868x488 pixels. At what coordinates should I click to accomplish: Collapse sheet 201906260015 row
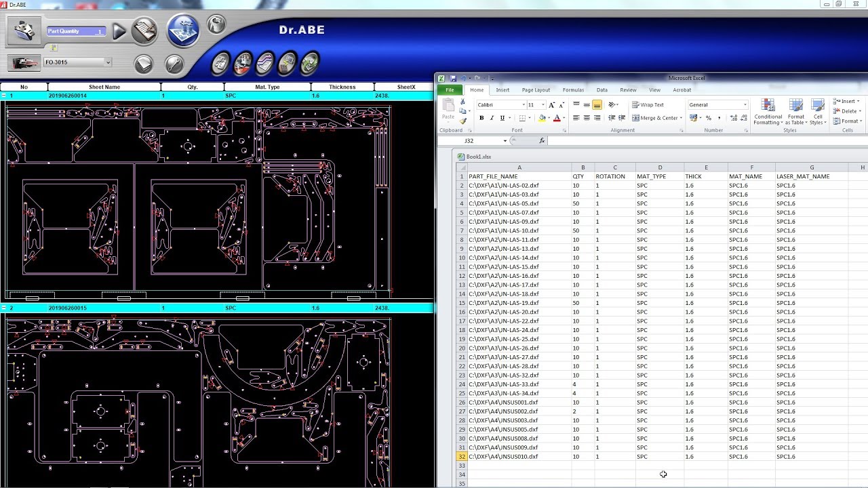pos(4,308)
